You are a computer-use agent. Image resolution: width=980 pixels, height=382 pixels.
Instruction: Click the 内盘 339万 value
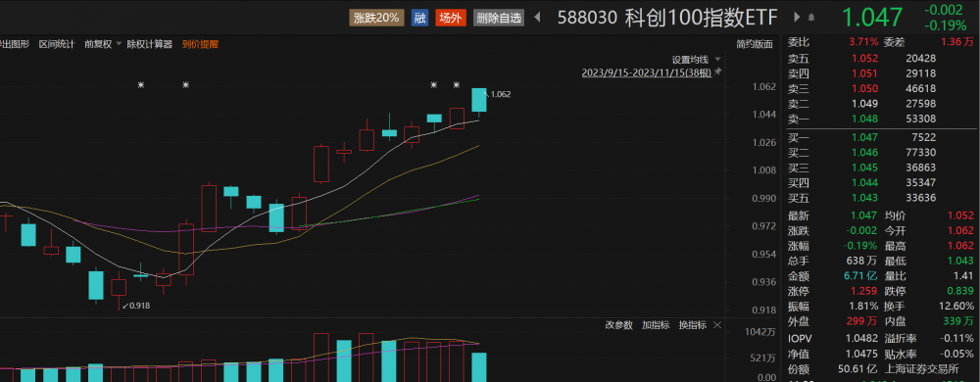coord(958,321)
